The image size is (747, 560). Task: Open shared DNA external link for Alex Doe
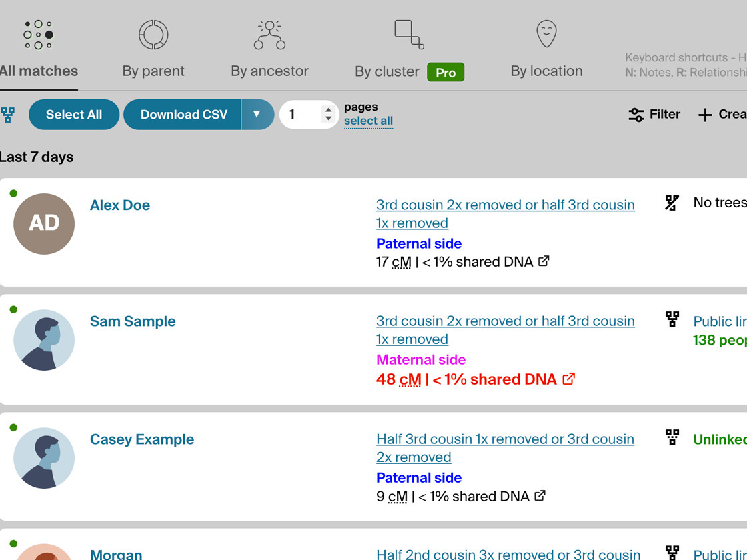(x=544, y=261)
